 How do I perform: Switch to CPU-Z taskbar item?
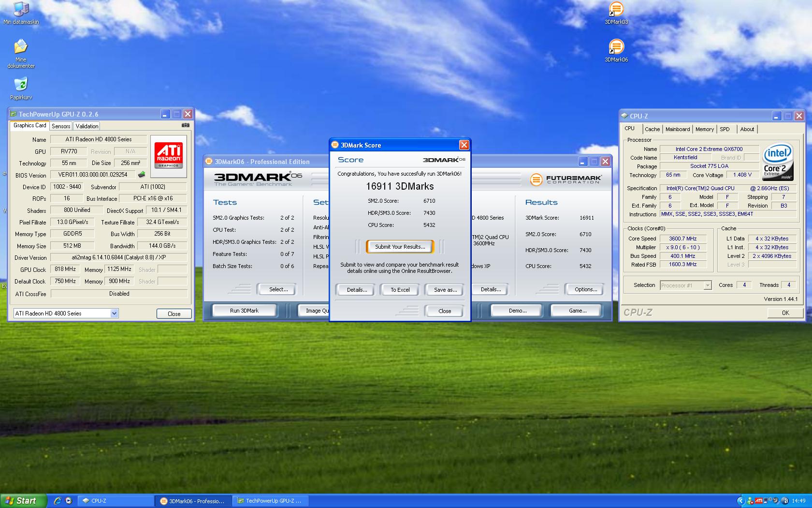point(116,501)
